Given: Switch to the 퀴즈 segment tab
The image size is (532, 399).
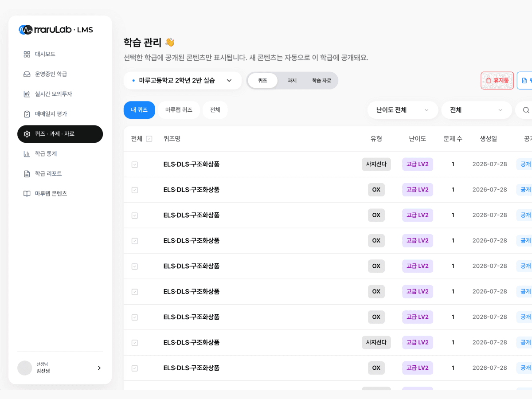Looking at the screenshot, I should (263, 81).
